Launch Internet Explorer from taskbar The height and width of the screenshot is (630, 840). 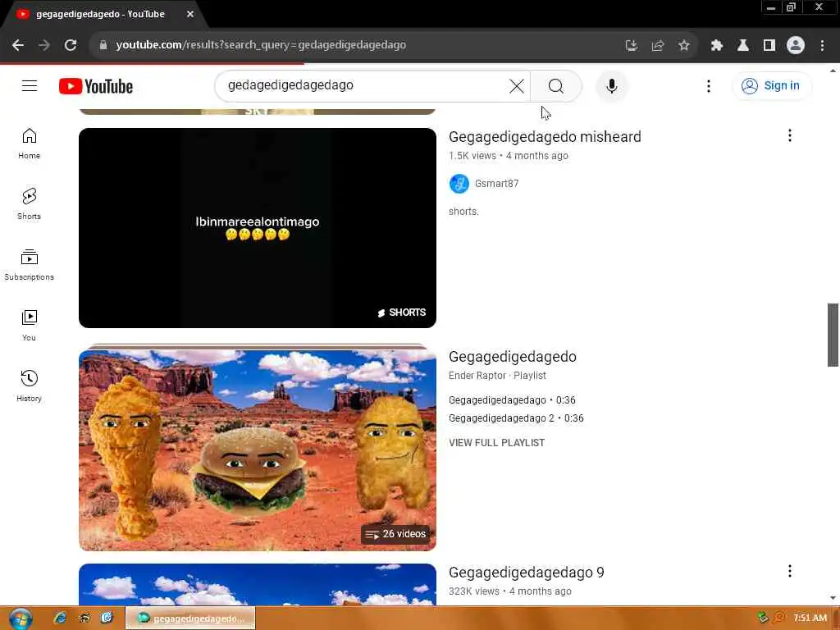pyautogui.click(x=60, y=619)
